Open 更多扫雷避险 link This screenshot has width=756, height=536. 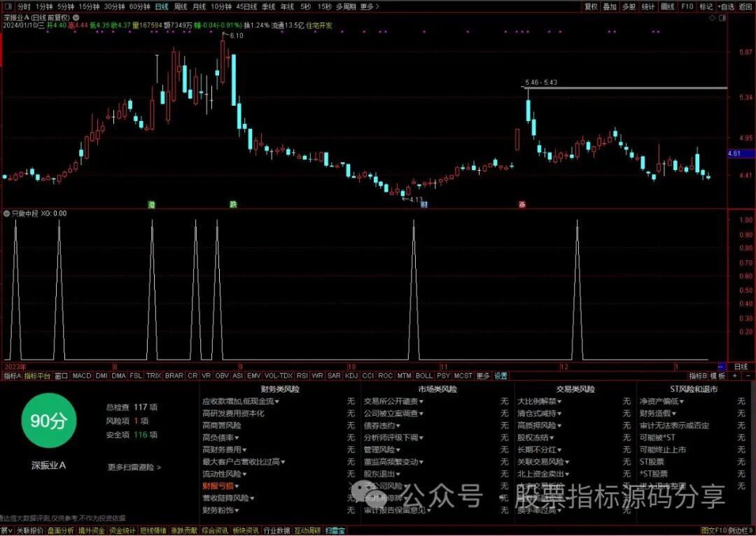point(134,467)
